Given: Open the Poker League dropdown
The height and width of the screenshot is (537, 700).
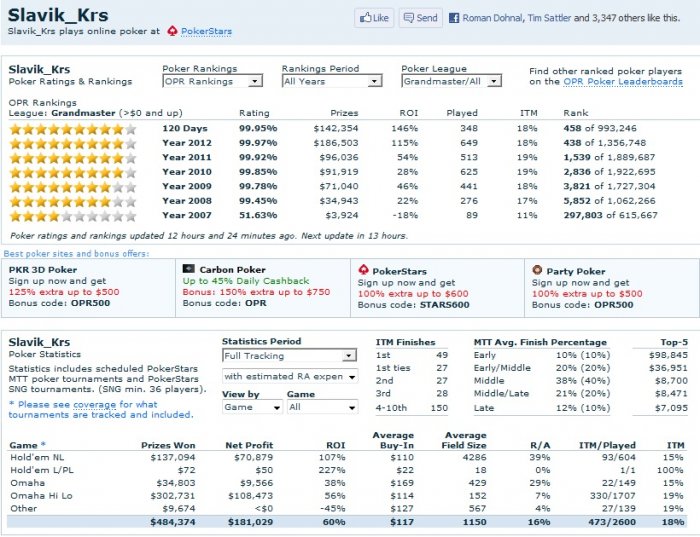Looking at the screenshot, I should pyautogui.click(x=451, y=81).
